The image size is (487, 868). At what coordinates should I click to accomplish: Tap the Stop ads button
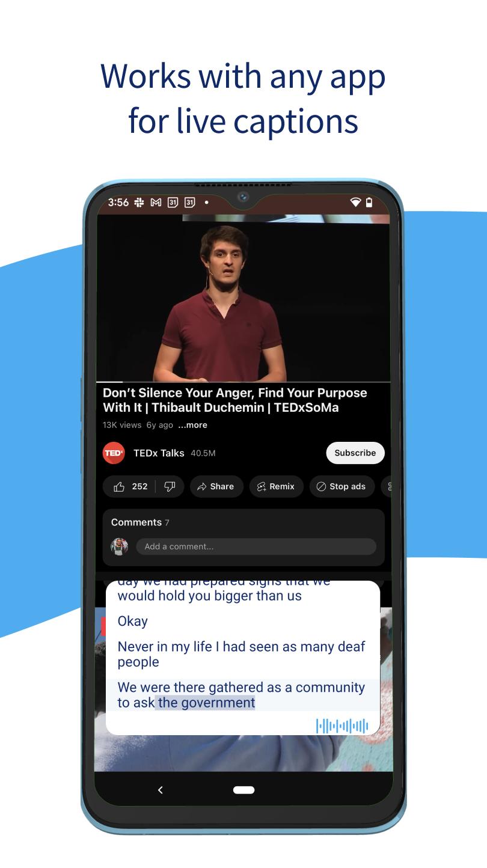click(x=342, y=486)
